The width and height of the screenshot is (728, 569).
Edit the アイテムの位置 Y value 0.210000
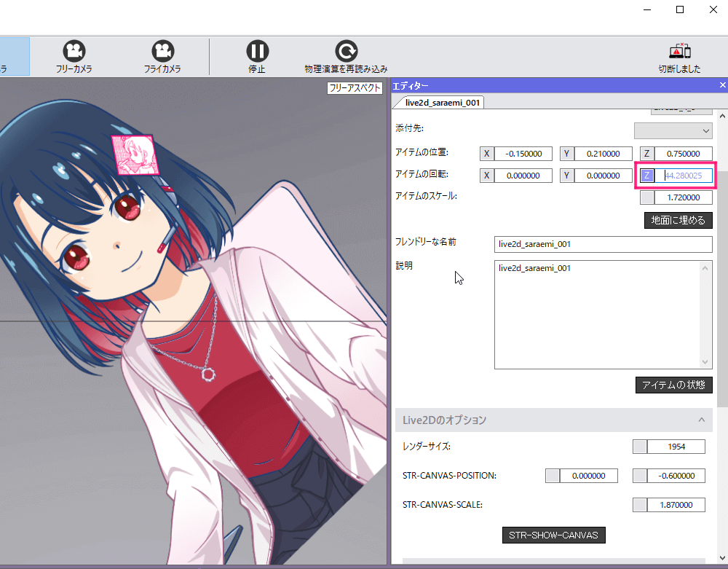click(603, 154)
